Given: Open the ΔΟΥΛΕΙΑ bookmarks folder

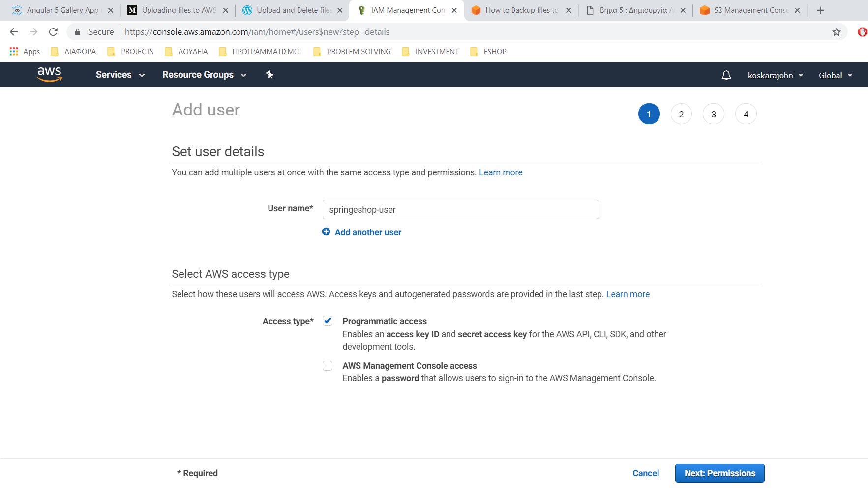Looking at the screenshot, I should pyautogui.click(x=186, y=52).
